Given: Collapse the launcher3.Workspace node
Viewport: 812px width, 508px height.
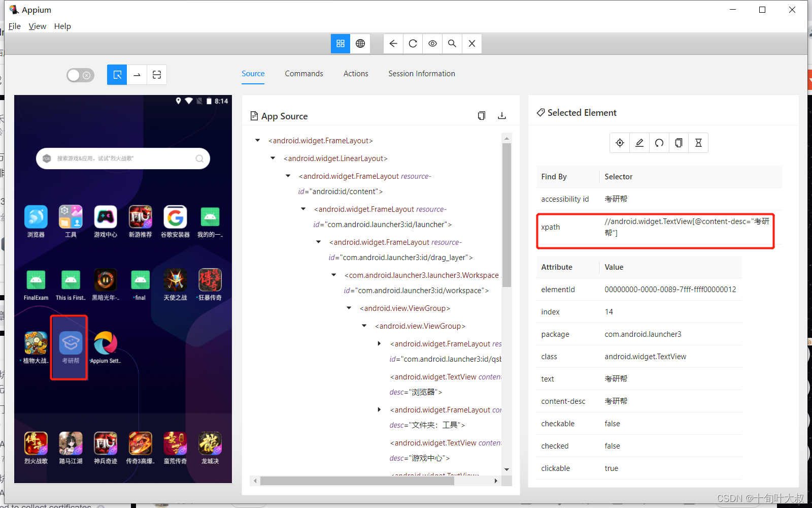Looking at the screenshot, I should pos(333,275).
